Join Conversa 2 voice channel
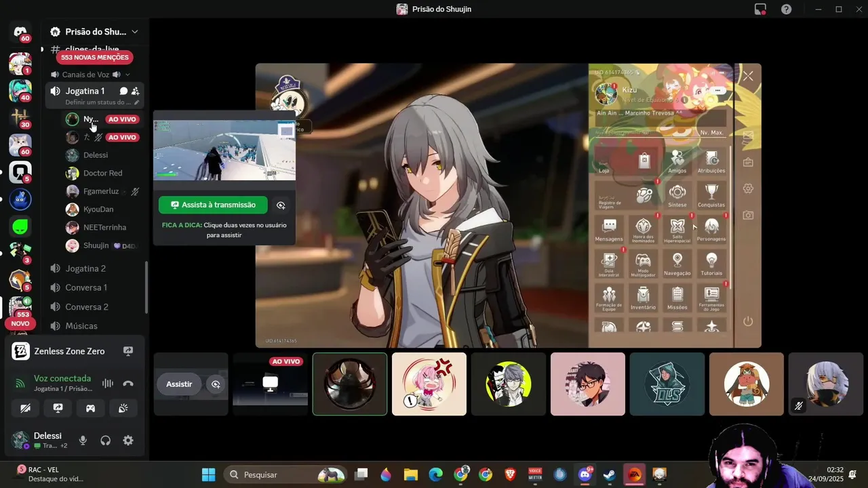Image resolution: width=868 pixels, height=488 pixels. (95, 307)
